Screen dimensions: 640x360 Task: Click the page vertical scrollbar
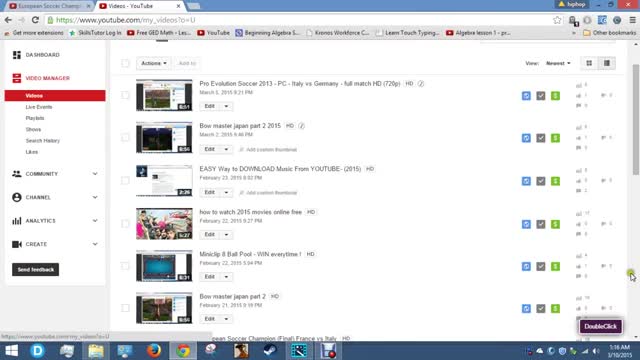pos(636,120)
